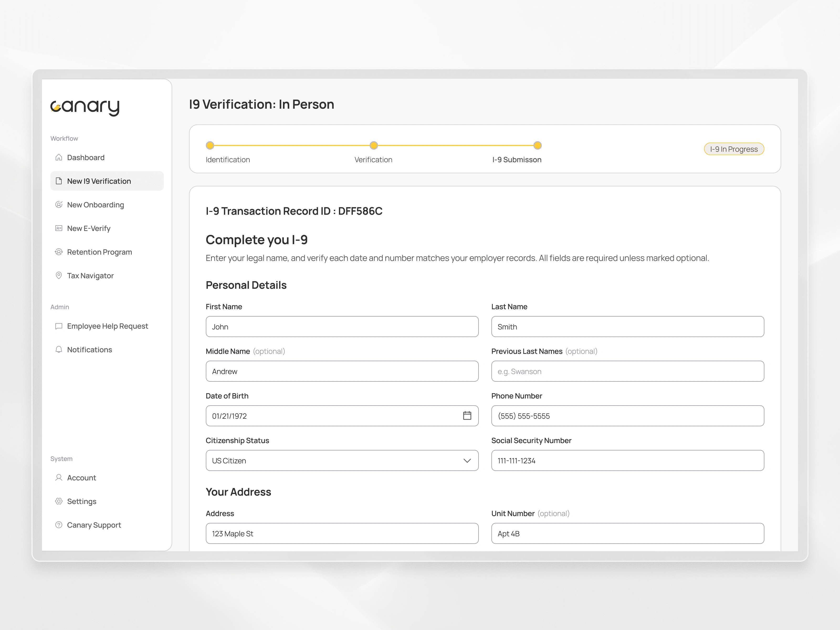Click the I-9 In Progress status badge
The width and height of the screenshot is (840, 630).
734,149
